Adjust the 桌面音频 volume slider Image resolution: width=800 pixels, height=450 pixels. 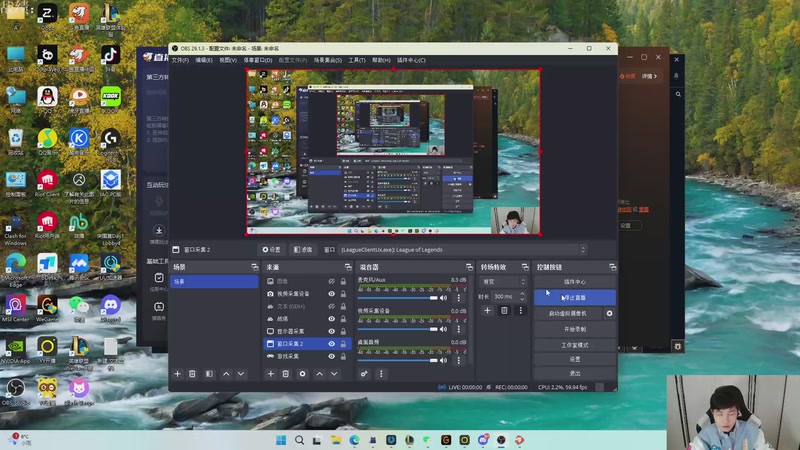[398, 360]
